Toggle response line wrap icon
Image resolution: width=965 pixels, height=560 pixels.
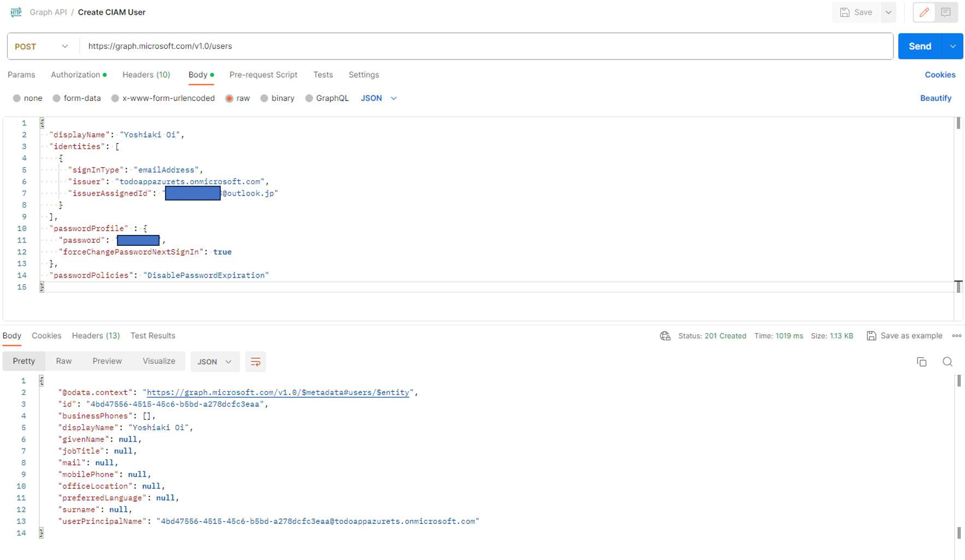(x=255, y=362)
